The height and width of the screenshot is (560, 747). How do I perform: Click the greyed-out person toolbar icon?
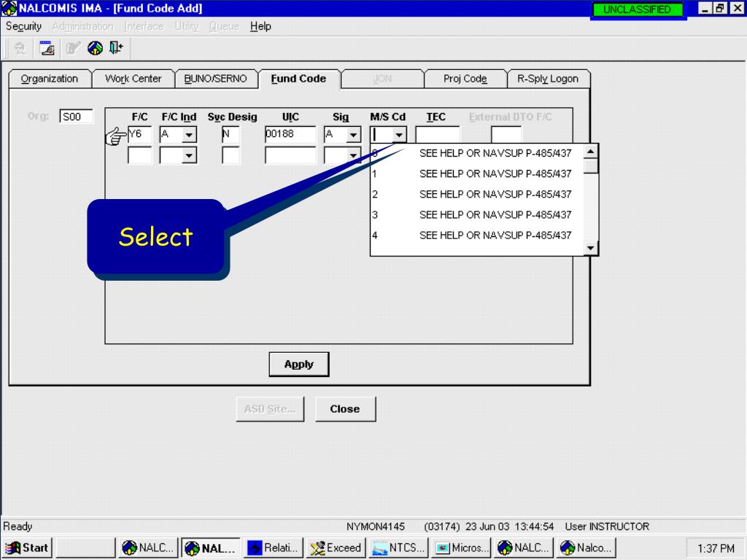coord(20,48)
